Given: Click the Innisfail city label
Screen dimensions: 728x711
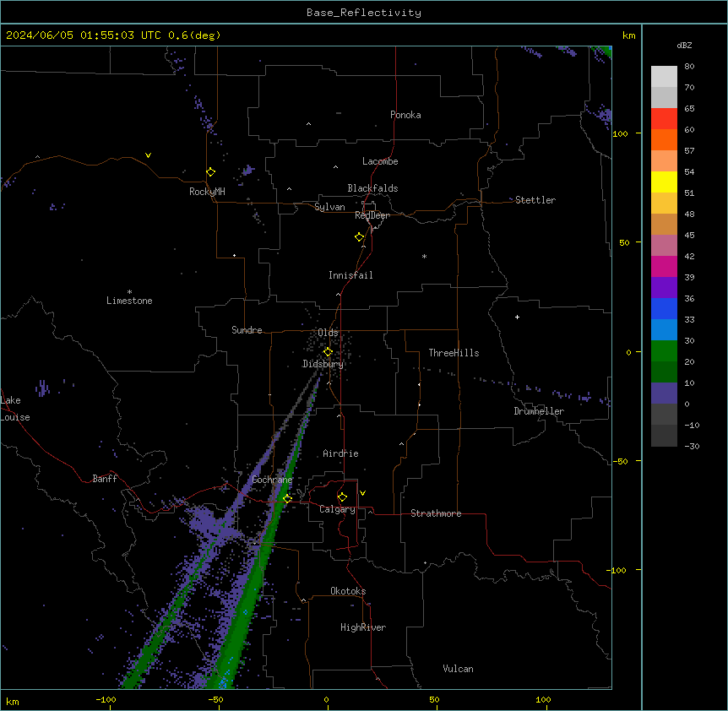Looking at the screenshot, I should pyautogui.click(x=350, y=275).
